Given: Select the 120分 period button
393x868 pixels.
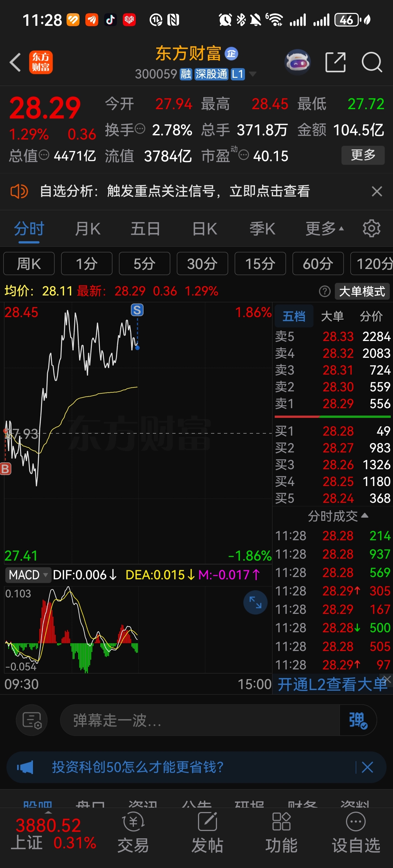Looking at the screenshot, I should (x=372, y=263).
